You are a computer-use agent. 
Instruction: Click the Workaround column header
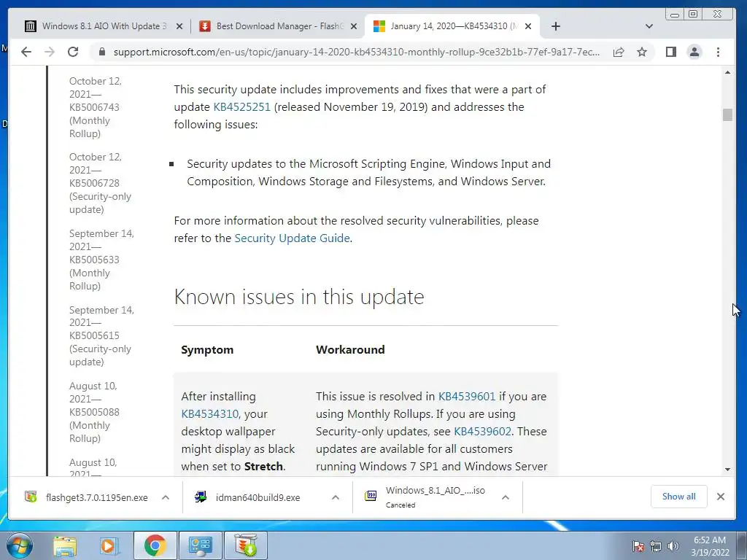coord(350,349)
